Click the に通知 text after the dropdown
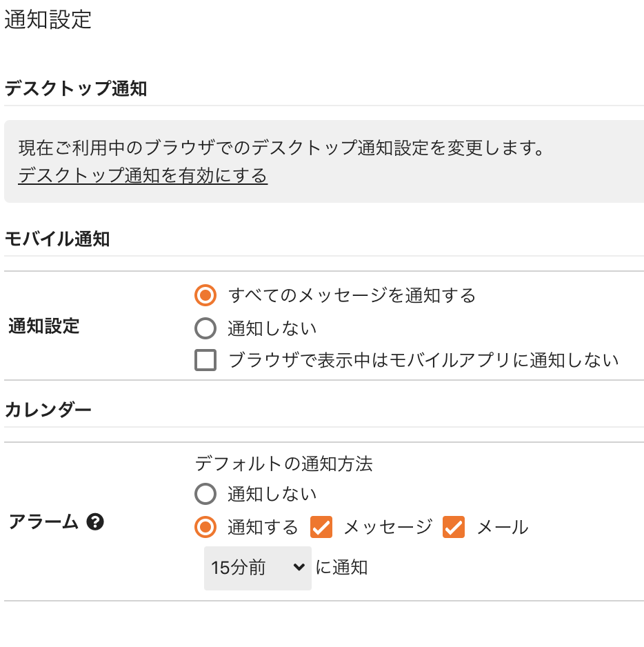Viewport: 644px width, 647px height. click(x=341, y=568)
